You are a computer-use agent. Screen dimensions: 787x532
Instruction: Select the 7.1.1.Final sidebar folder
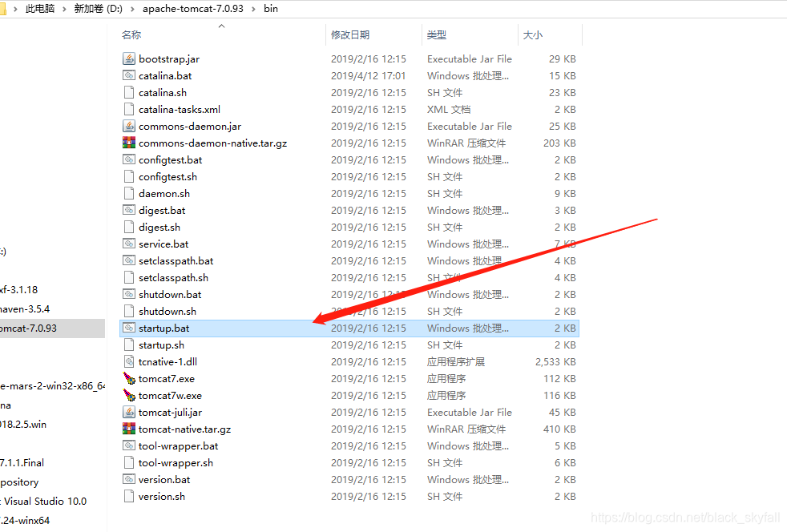[22, 463]
